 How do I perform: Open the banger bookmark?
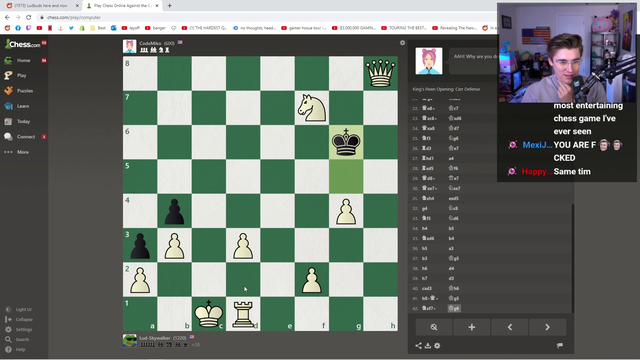click(x=156, y=28)
